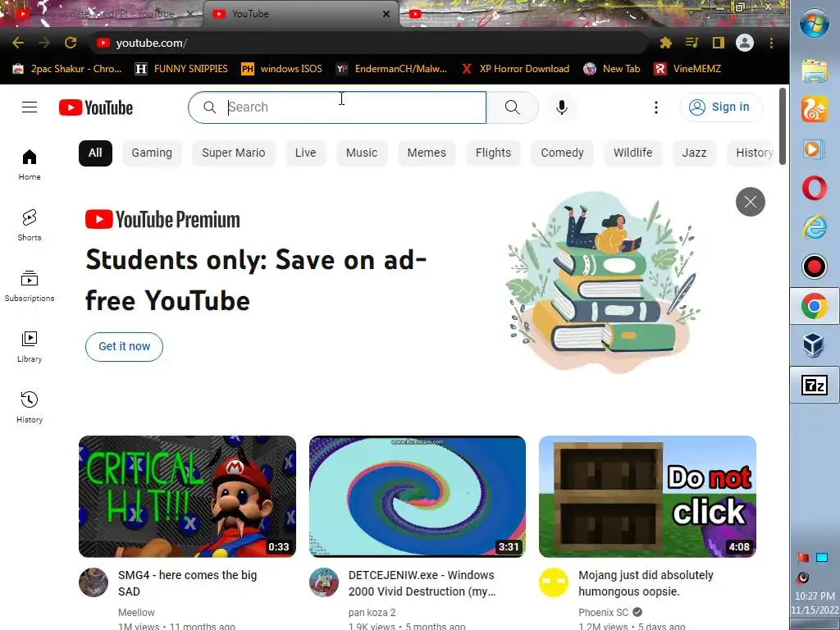Open Opera browser from taskbar
This screenshot has width=840, height=630.
(815, 188)
